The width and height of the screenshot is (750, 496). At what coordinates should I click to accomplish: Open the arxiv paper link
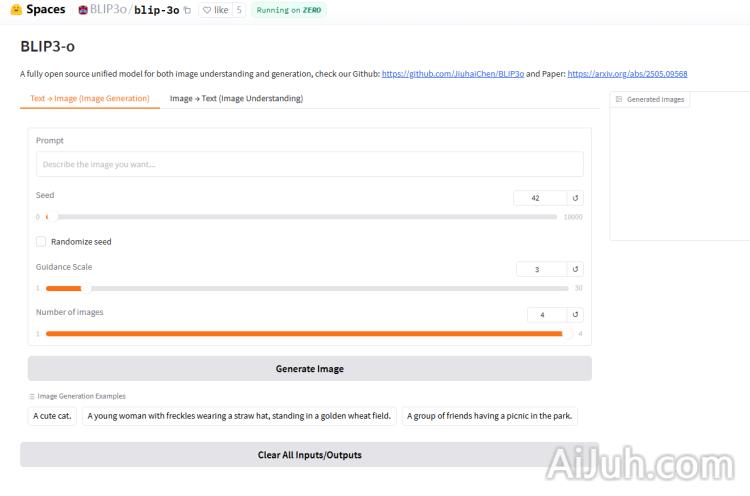pyautogui.click(x=627, y=74)
